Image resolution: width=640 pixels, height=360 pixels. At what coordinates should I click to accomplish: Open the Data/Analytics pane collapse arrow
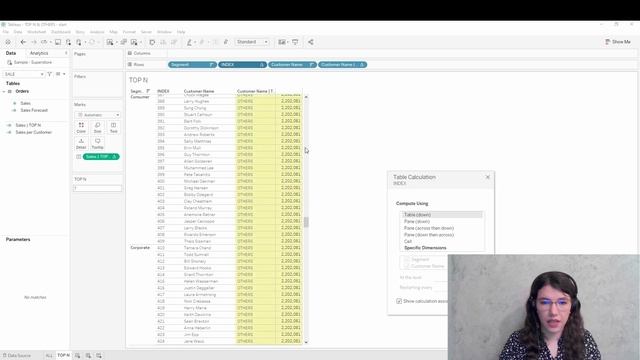tap(66, 53)
